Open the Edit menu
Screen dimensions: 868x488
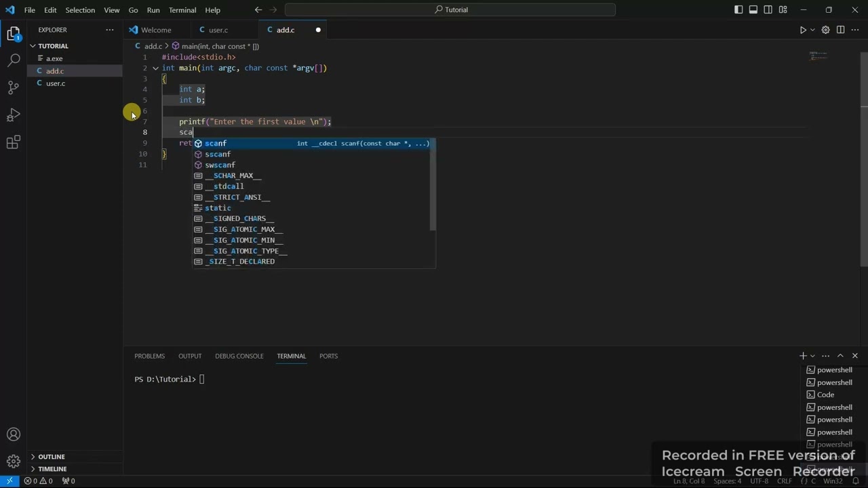pos(50,9)
